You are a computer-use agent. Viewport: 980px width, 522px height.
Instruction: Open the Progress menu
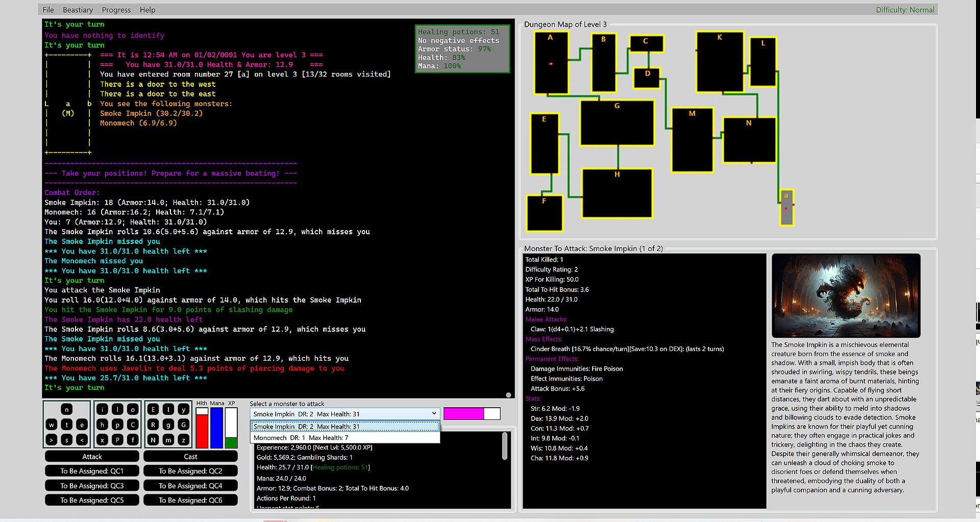tap(116, 10)
